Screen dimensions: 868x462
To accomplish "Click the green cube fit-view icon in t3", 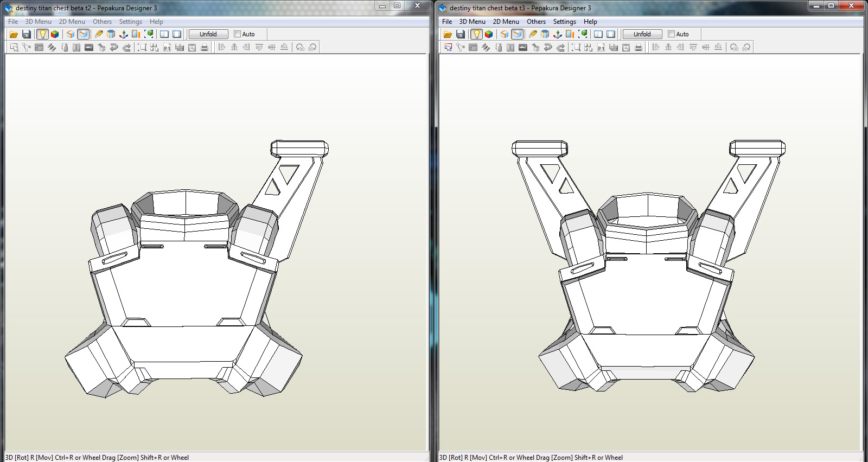I will (583, 34).
